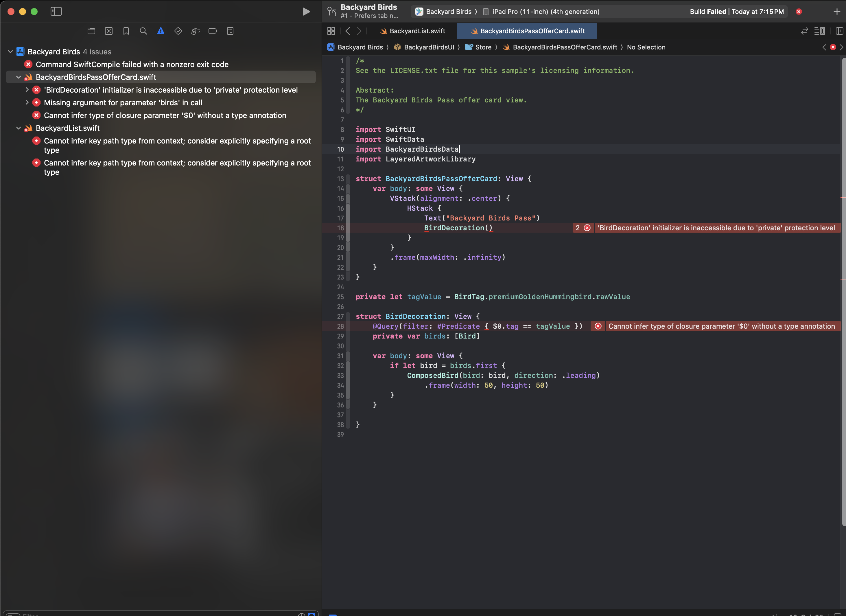Choose the iPad Pro (11-inch) run destination
The height and width of the screenshot is (616, 846).
541,12
